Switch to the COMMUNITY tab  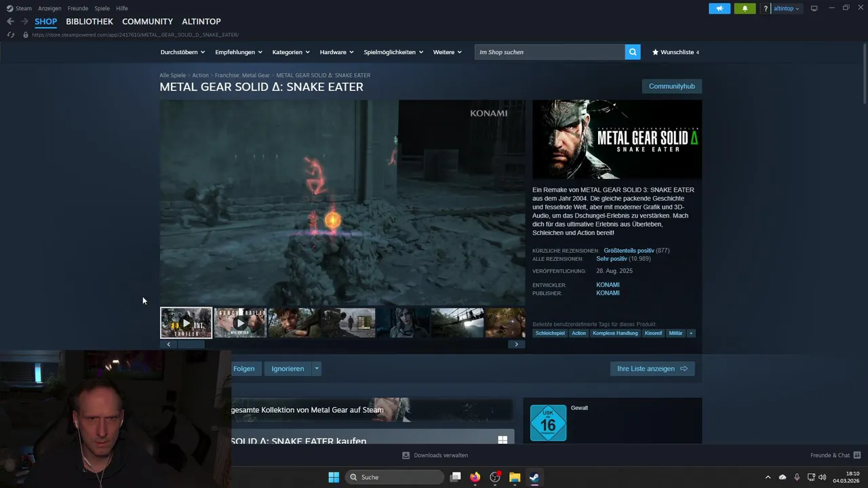[147, 22]
